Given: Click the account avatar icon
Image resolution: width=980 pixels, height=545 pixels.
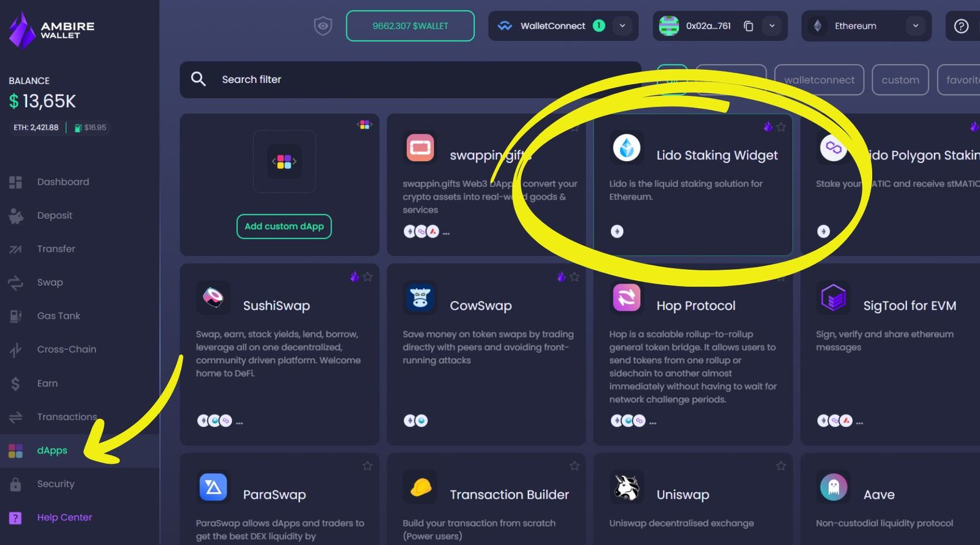Looking at the screenshot, I should pos(669,26).
